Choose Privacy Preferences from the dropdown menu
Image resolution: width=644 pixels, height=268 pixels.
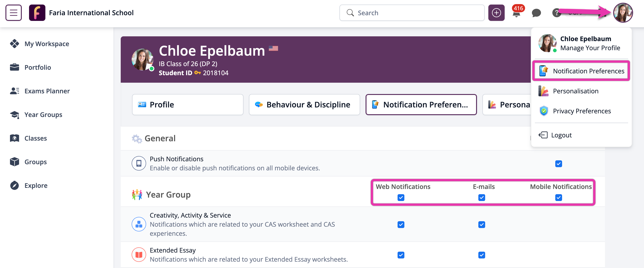582,111
